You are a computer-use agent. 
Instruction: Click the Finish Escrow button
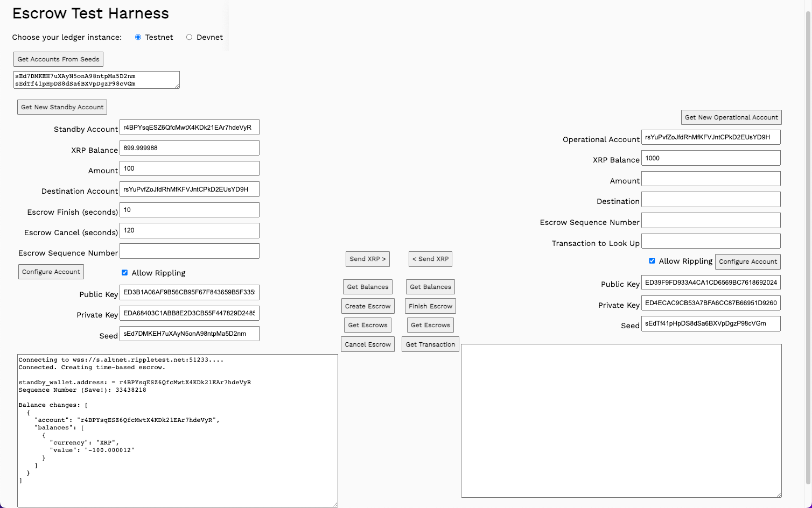click(430, 306)
